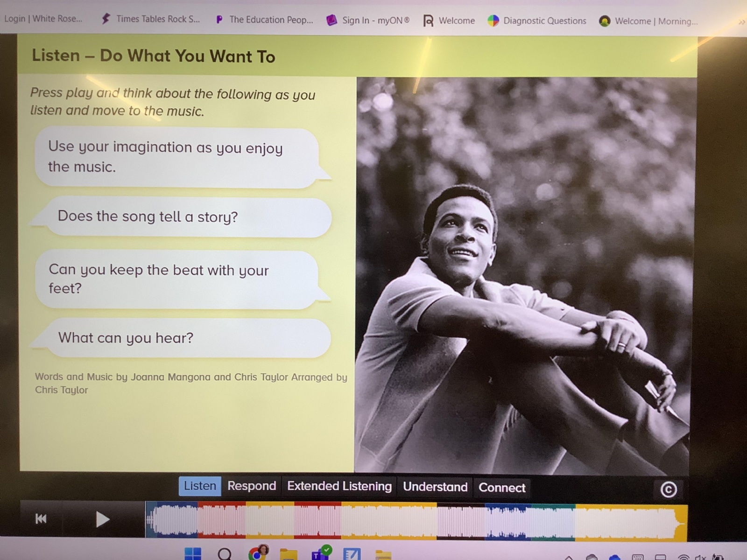The height and width of the screenshot is (560, 747).
Task: Select the Listen tab
Action: [x=200, y=486]
